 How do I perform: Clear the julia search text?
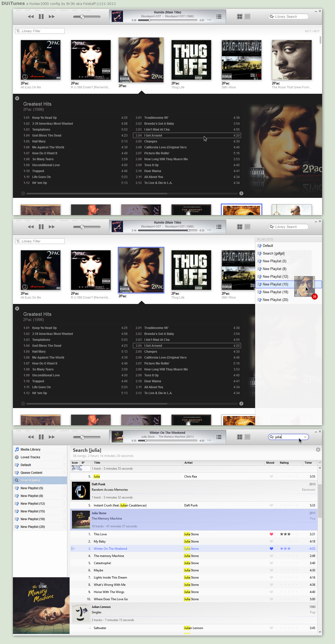coord(305,437)
